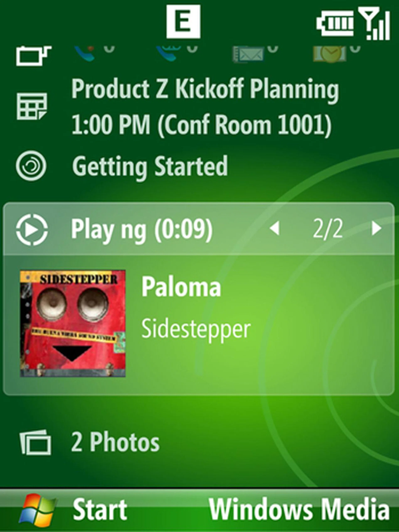Go to next media item arrow
Image resolution: width=399 pixels, height=532 pixels.
click(376, 228)
